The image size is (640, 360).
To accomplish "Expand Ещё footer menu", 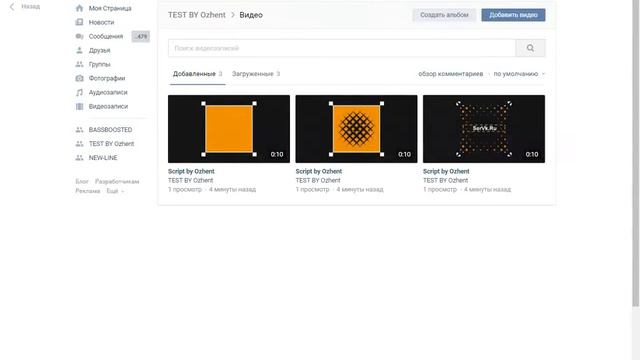I will coord(115,191).
